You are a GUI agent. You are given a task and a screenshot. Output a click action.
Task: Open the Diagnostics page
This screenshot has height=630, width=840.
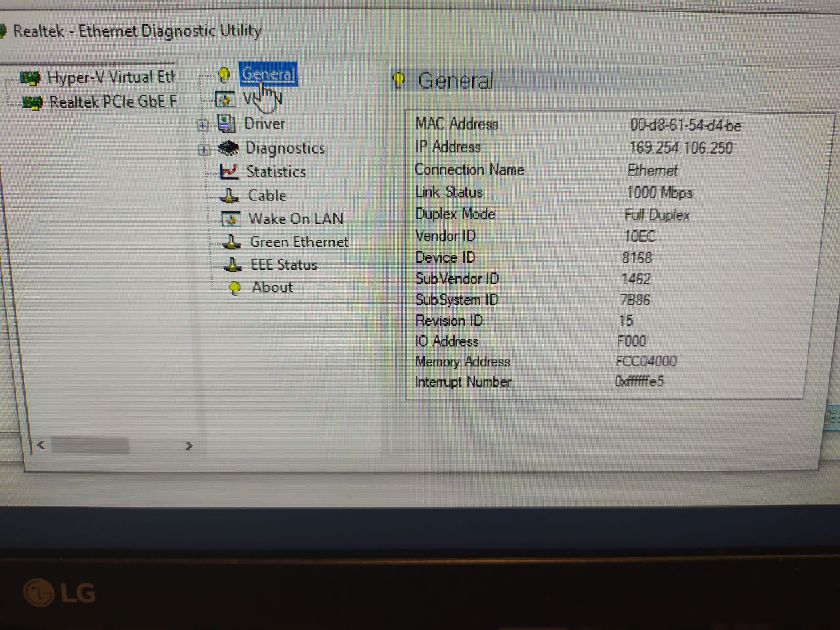click(285, 148)
